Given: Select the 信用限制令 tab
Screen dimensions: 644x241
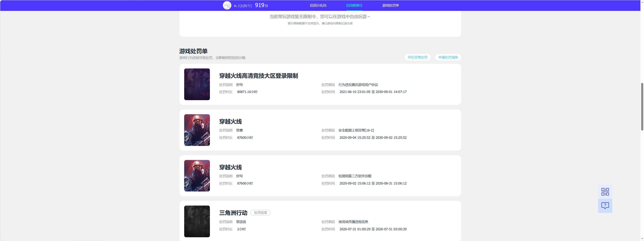Looking at the screenshot, I should (x=354, y=5).
